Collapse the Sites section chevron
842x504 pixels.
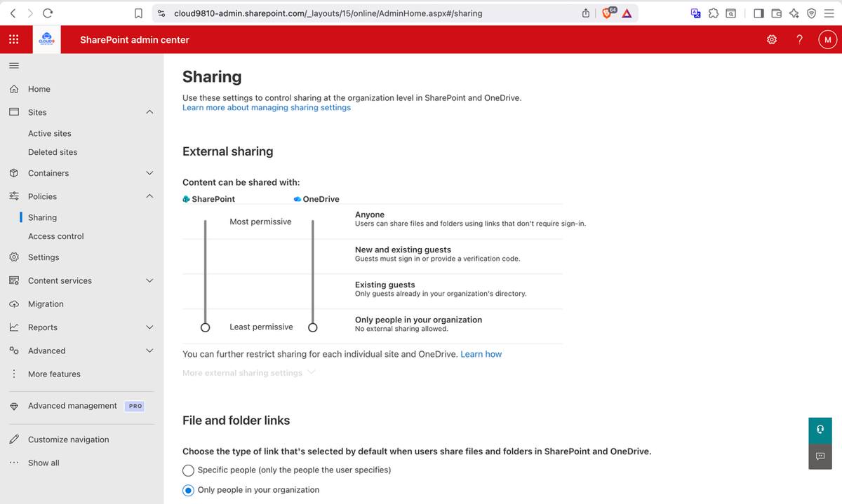tap(149, 112)
